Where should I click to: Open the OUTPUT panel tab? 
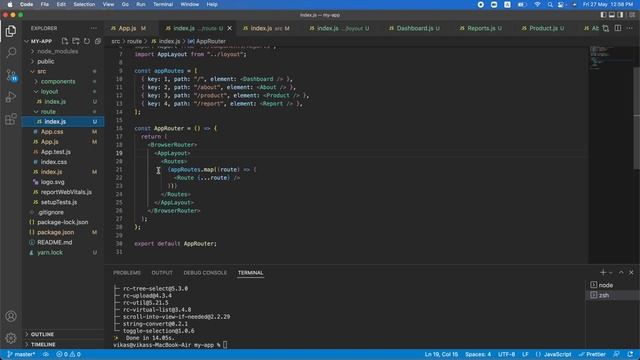[162, 273]
